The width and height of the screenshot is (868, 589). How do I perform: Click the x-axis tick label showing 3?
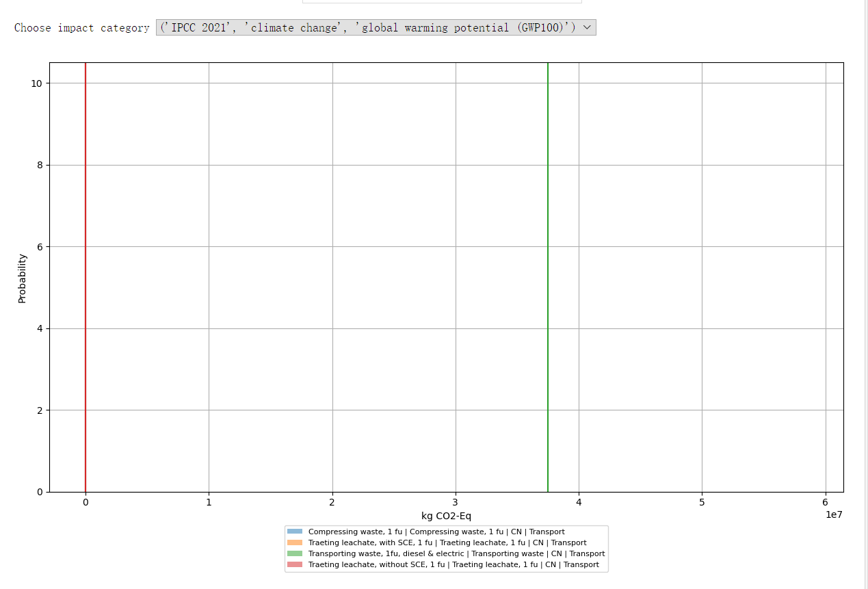point(454,501)
